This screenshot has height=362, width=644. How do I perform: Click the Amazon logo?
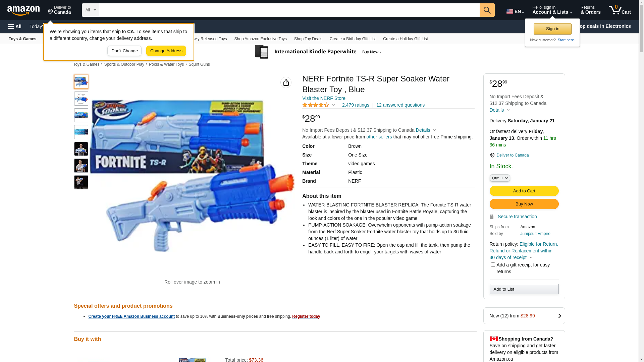point(23,10)
